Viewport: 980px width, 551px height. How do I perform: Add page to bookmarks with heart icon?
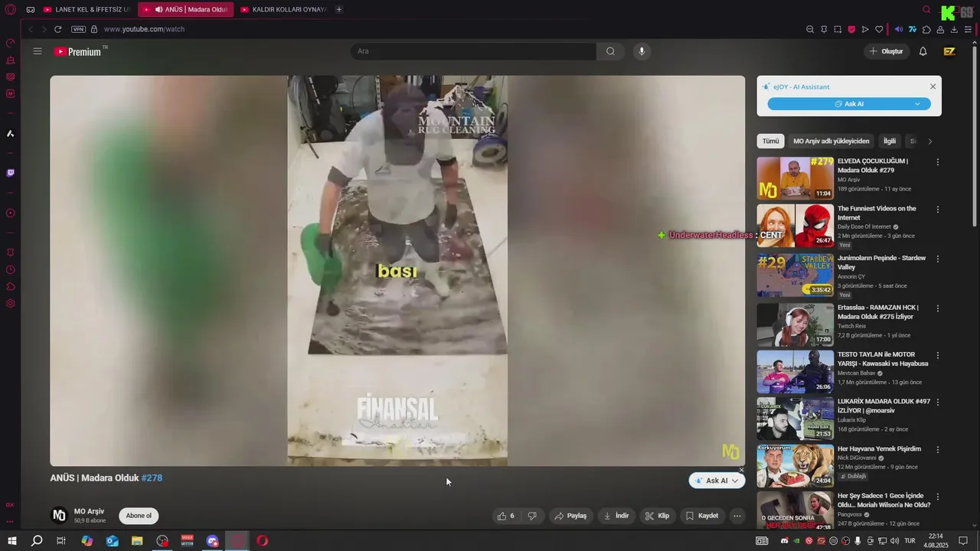point(879,29)
